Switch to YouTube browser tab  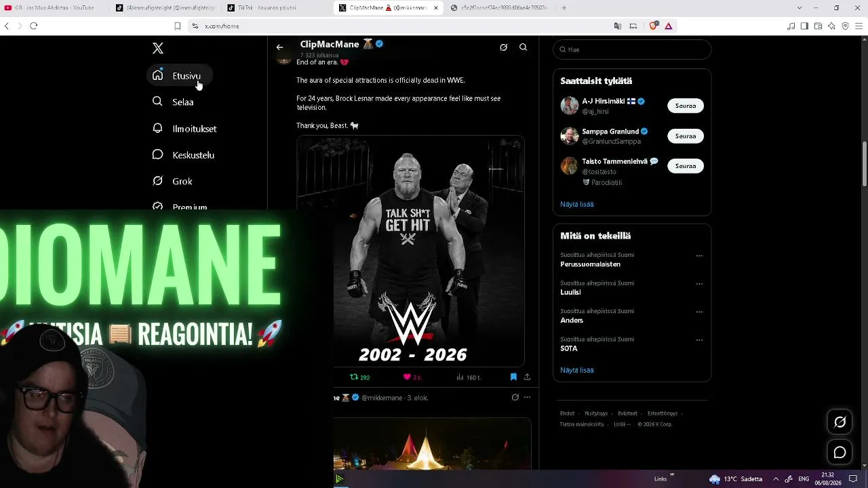54,8
